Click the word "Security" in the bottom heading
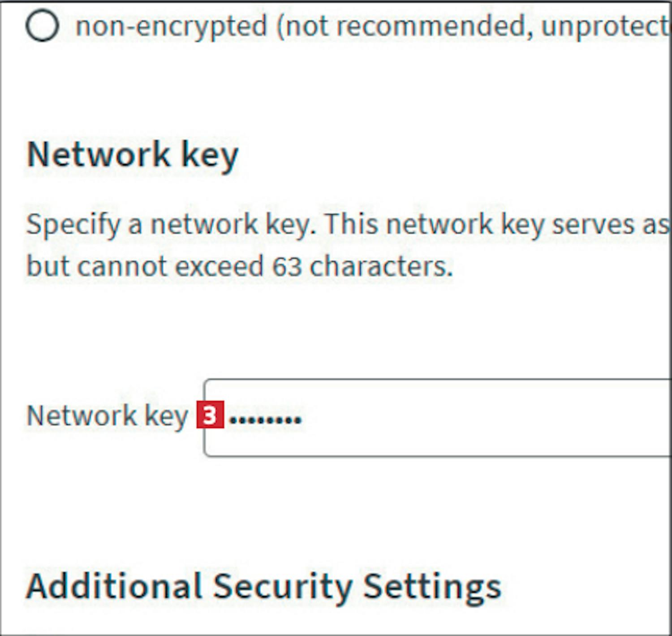 pos(283,586)
